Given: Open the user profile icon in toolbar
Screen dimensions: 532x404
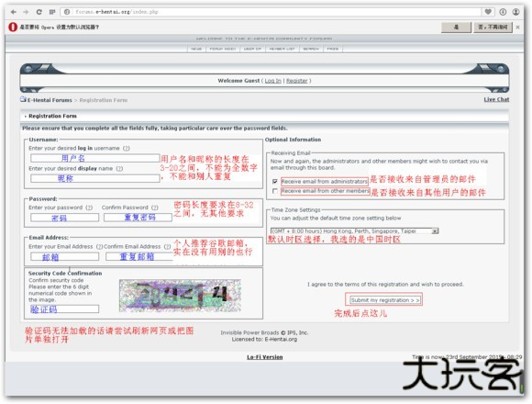Looking at the screenshot, I should 515,12.
